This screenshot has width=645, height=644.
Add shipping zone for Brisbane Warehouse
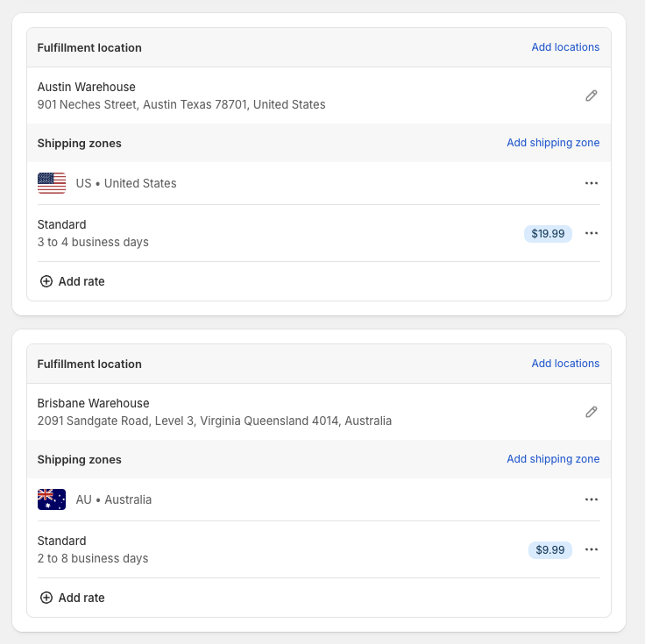[553, 459]
